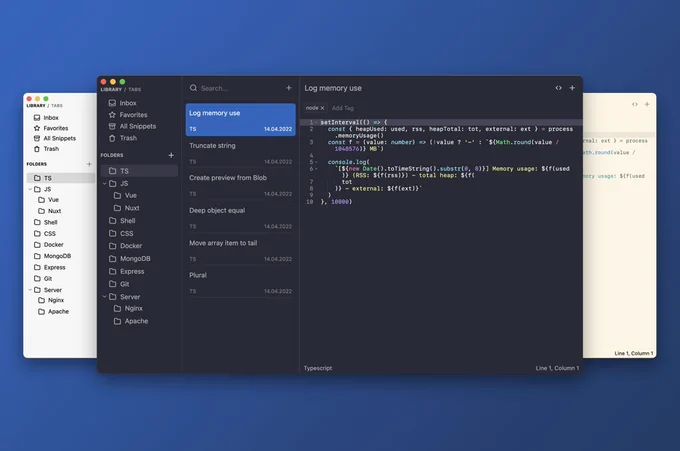Add new fragment with editor plus icon
The width and height of the screenshot is (680, 451).
tap(572, 88)
